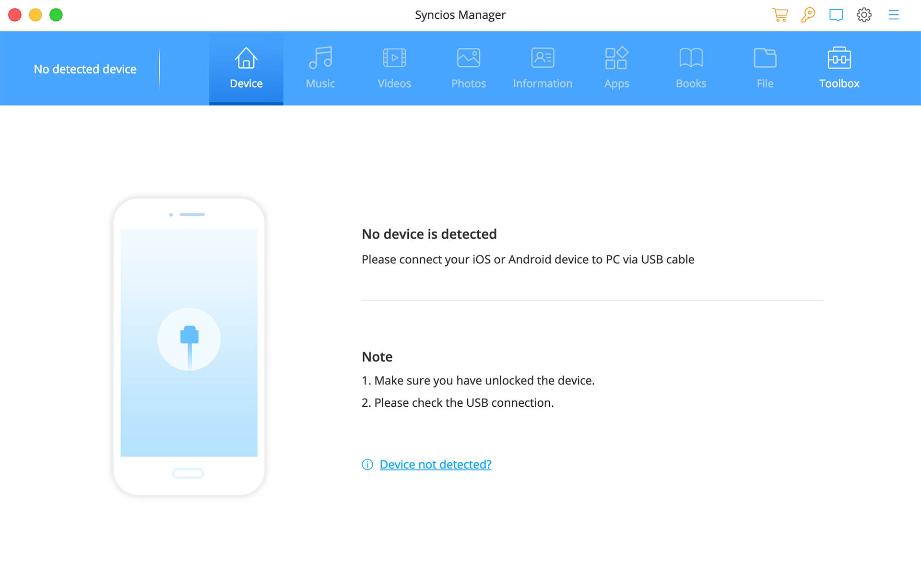
Task: Click the Make sure you have unlocked note
Action: 478,380
